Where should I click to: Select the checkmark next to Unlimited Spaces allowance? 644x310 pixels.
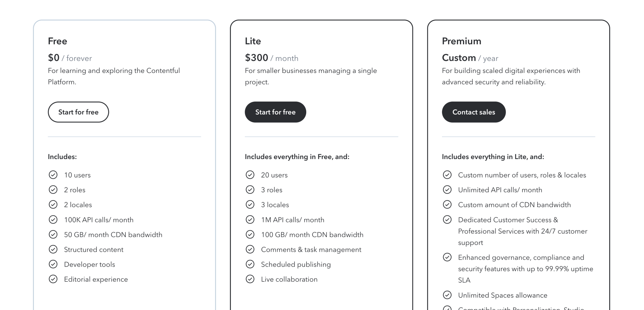click(x=447, y=295)
